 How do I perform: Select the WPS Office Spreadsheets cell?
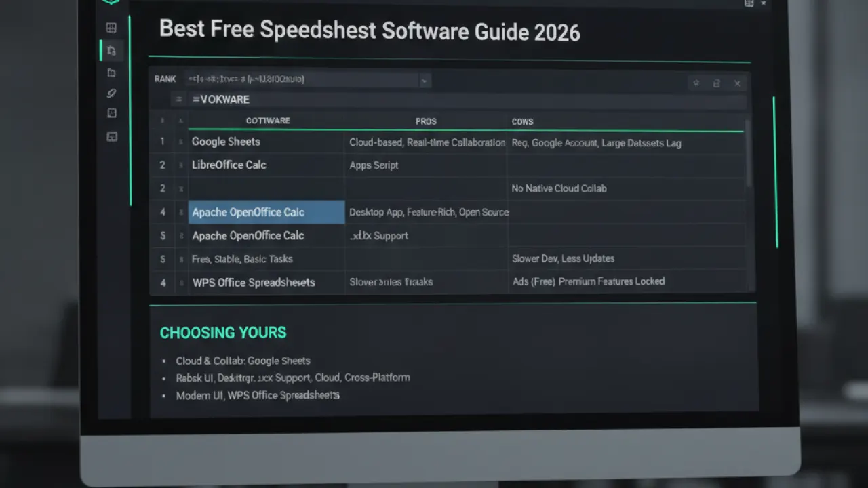[x=267, y=282]
